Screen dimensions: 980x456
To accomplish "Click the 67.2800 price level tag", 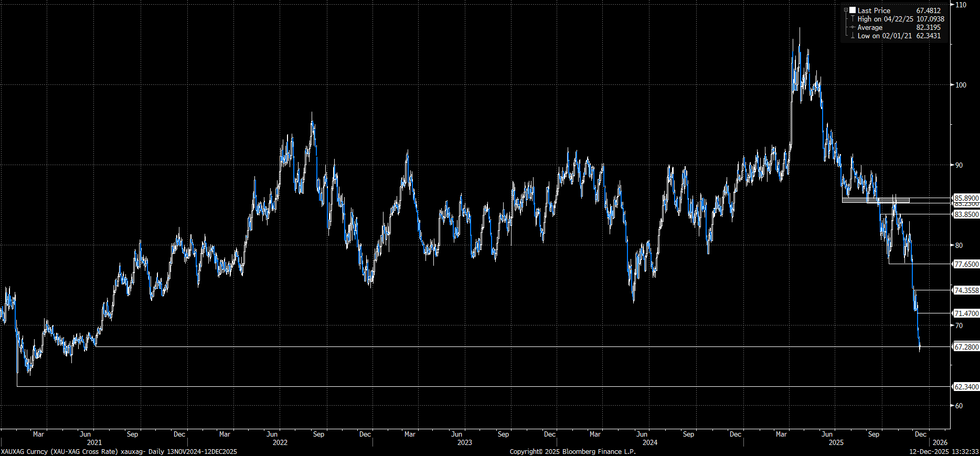I will coord(966,347).
